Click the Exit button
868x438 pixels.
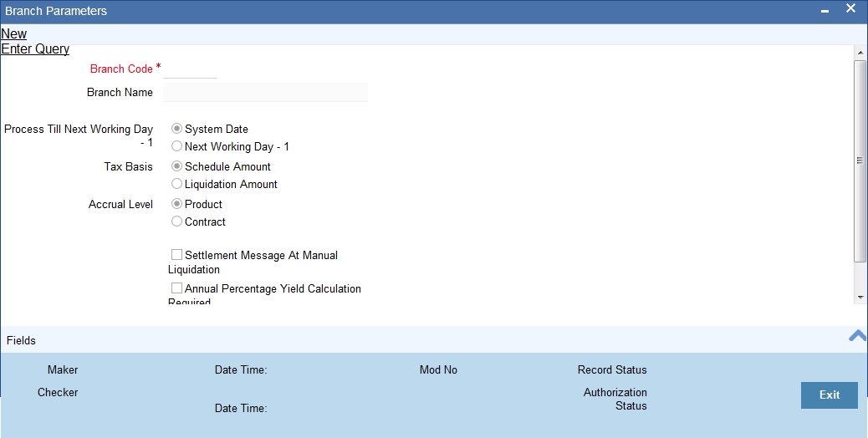(x=830, y=395)
